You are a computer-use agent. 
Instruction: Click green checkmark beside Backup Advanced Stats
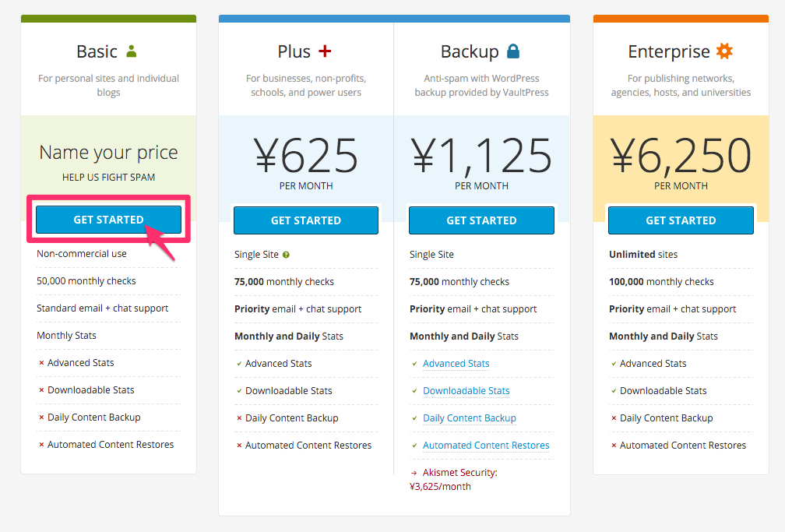tap(414, 364)
